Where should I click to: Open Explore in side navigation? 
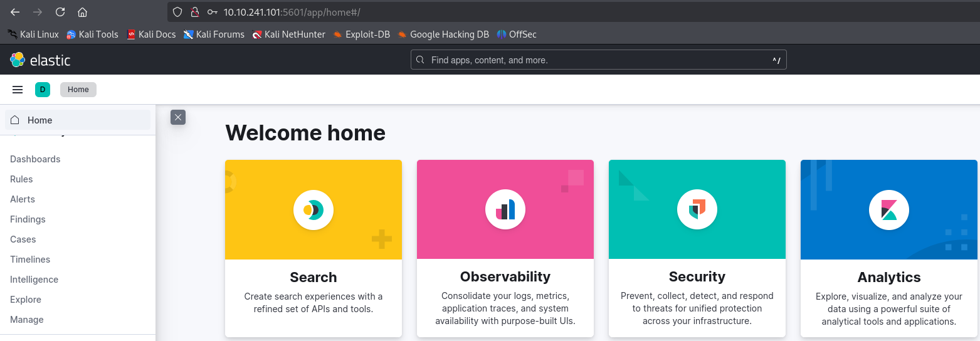(x=26, y=300)
